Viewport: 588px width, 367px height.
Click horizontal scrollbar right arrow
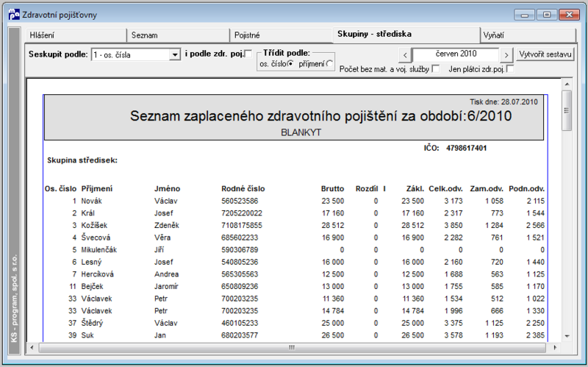(x=556, y=347)
